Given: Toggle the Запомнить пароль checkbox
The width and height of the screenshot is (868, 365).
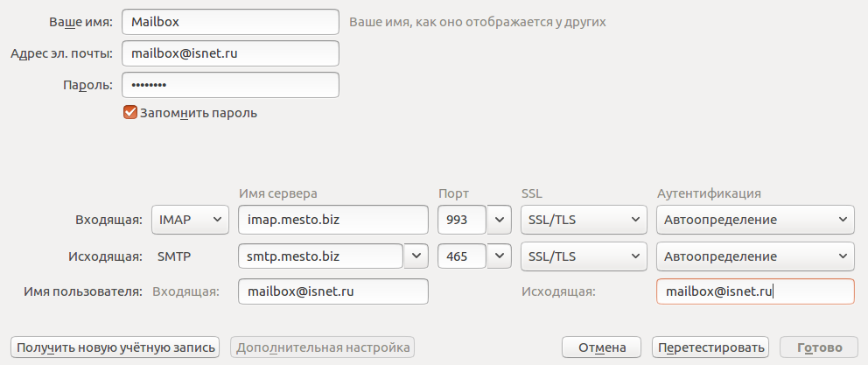Looking at the screenshot, I should pyautogui.click(x=131, y=112).
